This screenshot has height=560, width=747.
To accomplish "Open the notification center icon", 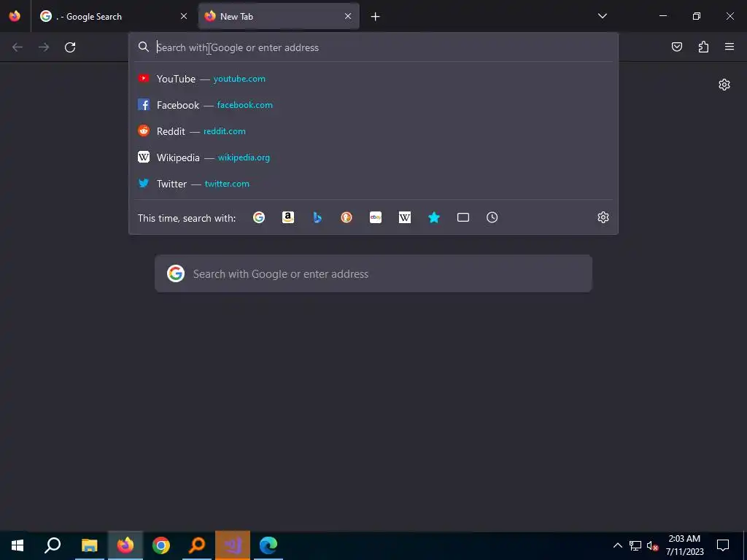I will pos(723,545).
